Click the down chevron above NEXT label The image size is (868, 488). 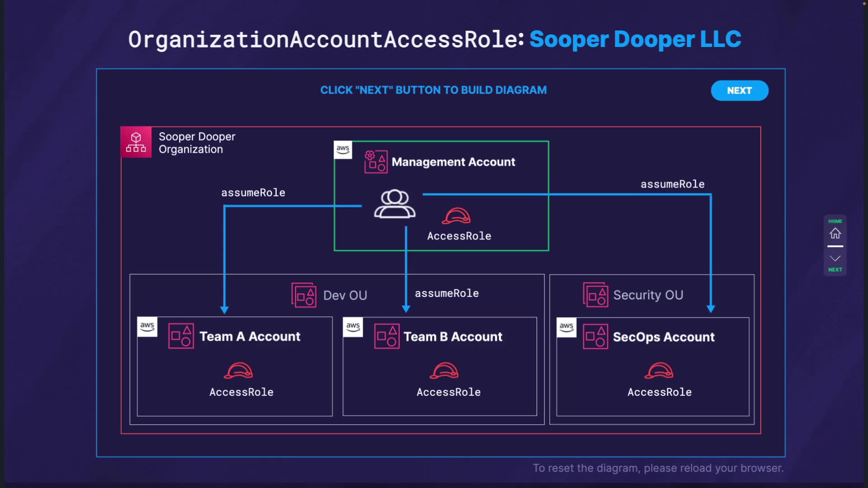pos(835,258)
